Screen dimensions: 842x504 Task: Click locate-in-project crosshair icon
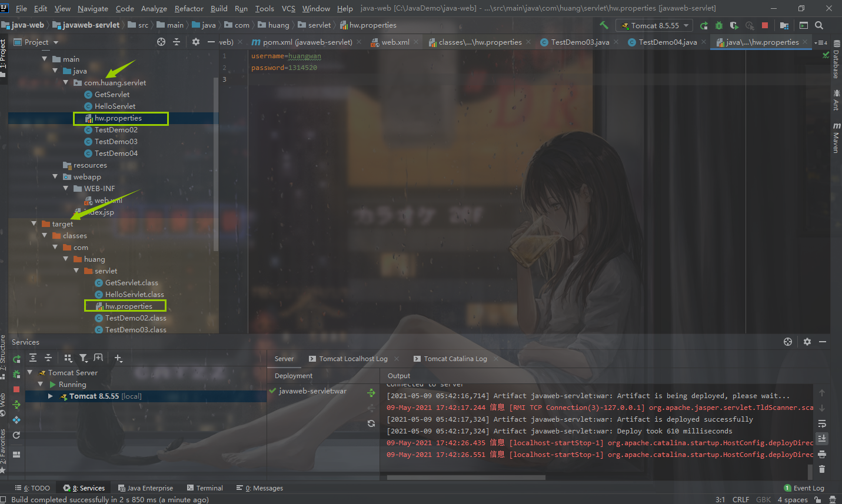pos(161,42)
